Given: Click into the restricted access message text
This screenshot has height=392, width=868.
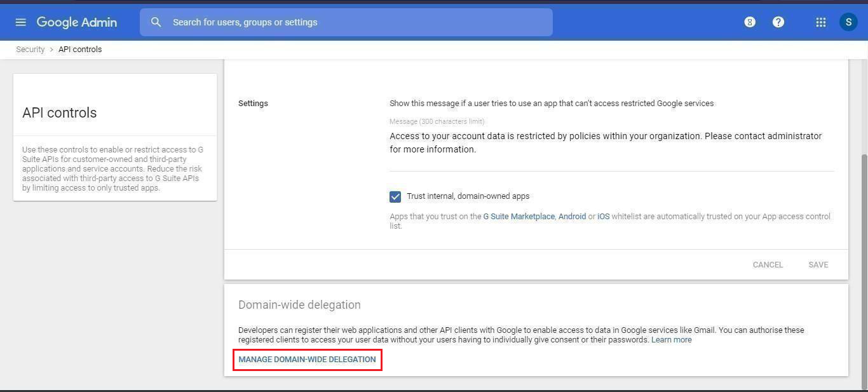Looking at the screenshot, I should (606, 143).
